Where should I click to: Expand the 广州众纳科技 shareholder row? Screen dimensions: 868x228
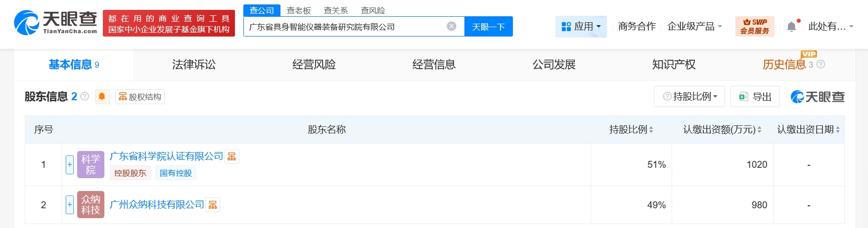click(x=70, y=204)
